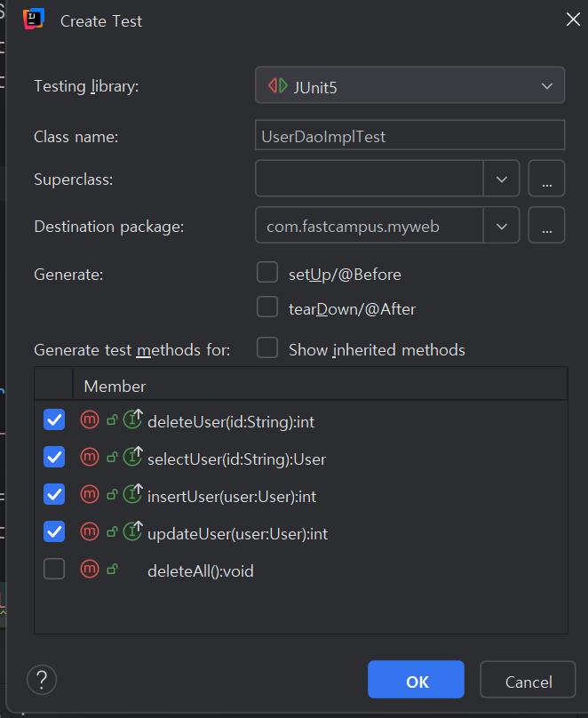The width and height of the screenshot is (588, 718).
Task: Open help with the question mark button
Action: (x=42, y=680)
